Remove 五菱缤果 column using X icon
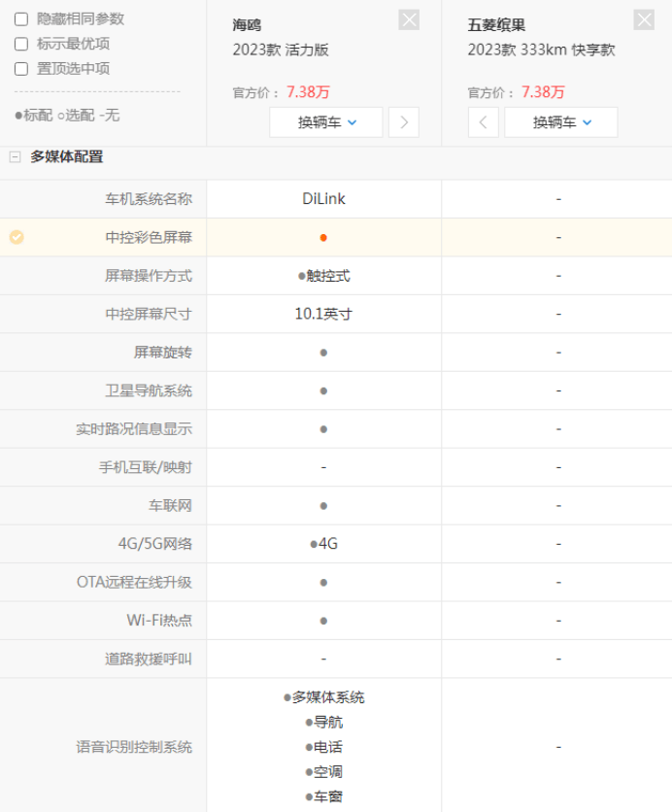 pos(644,19)
